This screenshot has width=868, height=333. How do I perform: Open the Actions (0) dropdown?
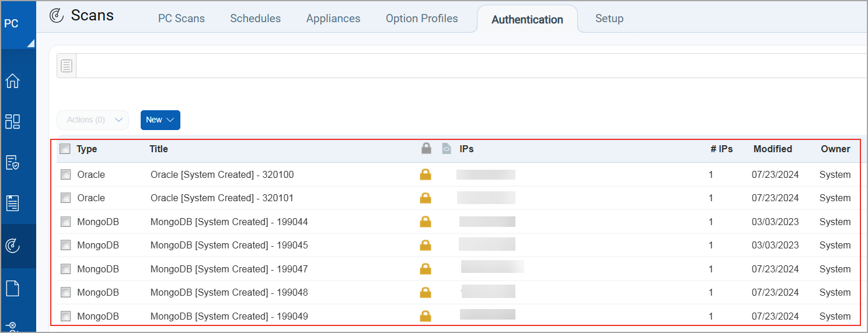pyautogui.click(x=93, y=120)
